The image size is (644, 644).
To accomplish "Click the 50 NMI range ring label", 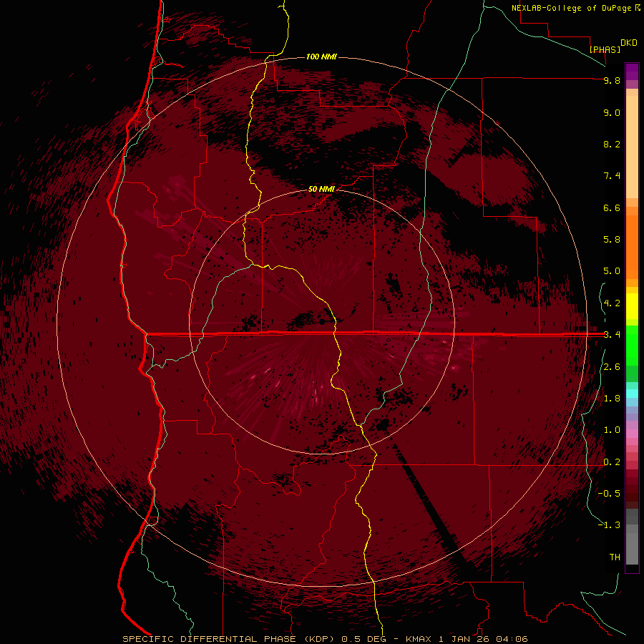I will (321, 189).
